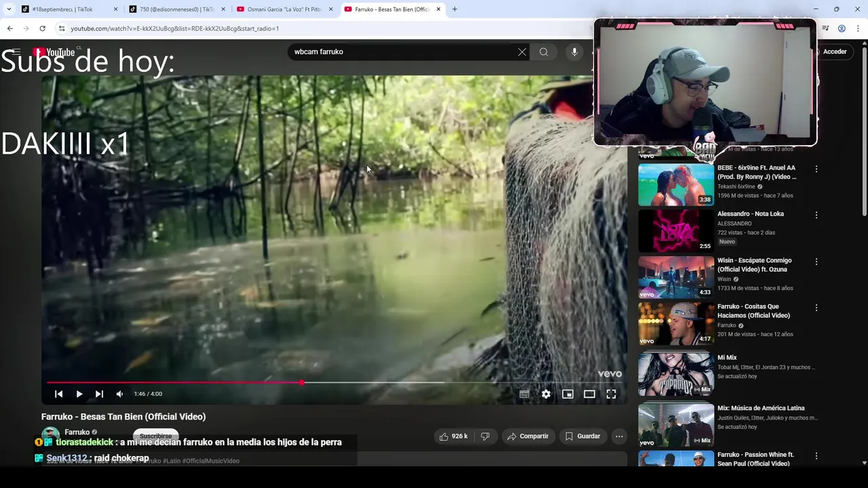The image size is (868, 488).
Task: Go to YouTube home via logo
Action: pos(54,52)
